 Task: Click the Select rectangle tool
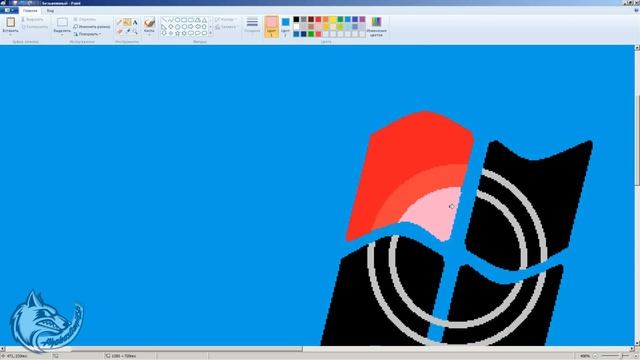(62, 22)
